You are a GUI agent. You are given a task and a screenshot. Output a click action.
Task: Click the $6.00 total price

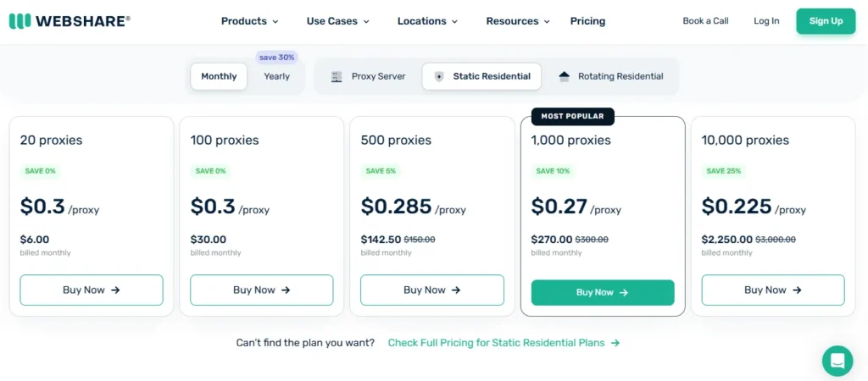coord(35,240)
